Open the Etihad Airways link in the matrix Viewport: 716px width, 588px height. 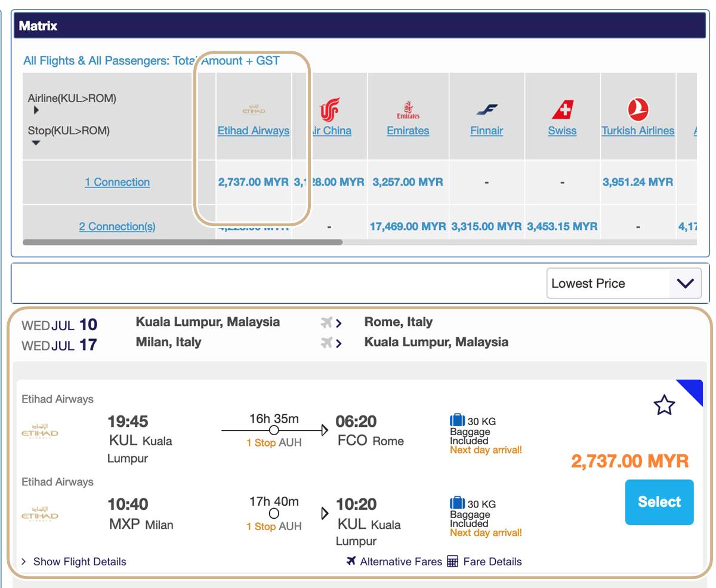(254, 130)
